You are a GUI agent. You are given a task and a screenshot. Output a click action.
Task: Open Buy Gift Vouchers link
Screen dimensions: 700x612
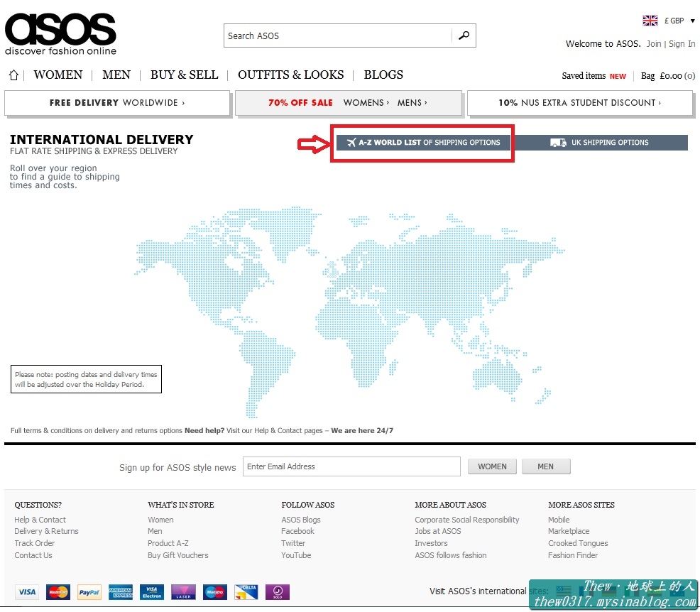177,555
